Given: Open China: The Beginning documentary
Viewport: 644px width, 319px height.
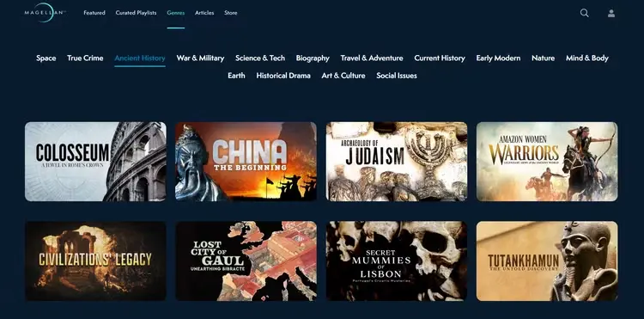Looking at the screenshot, I should point(246,162).
